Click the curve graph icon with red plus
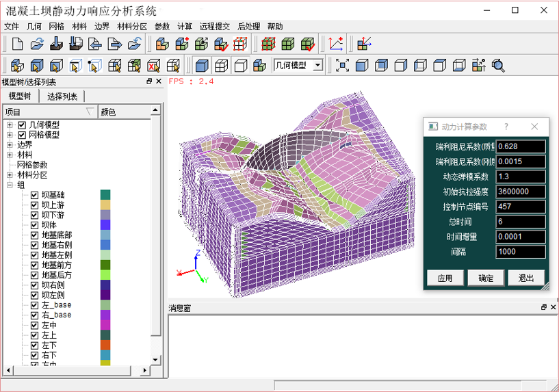 coord(336,44)
